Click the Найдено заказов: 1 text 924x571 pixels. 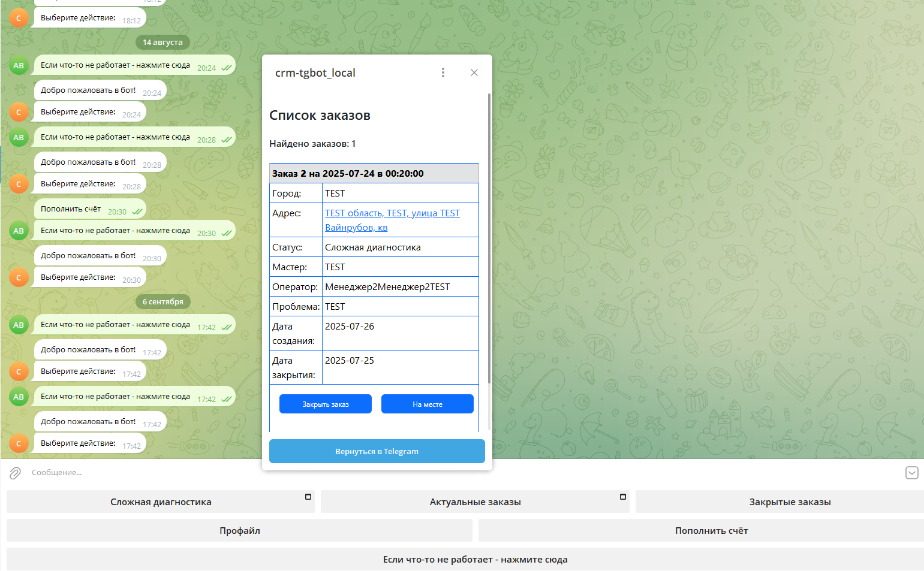[312, 143]
